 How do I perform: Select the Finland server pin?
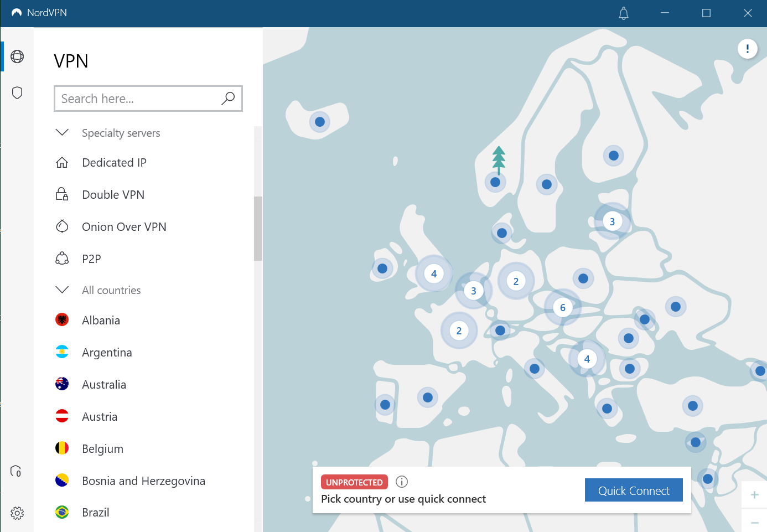click(614, 156)
